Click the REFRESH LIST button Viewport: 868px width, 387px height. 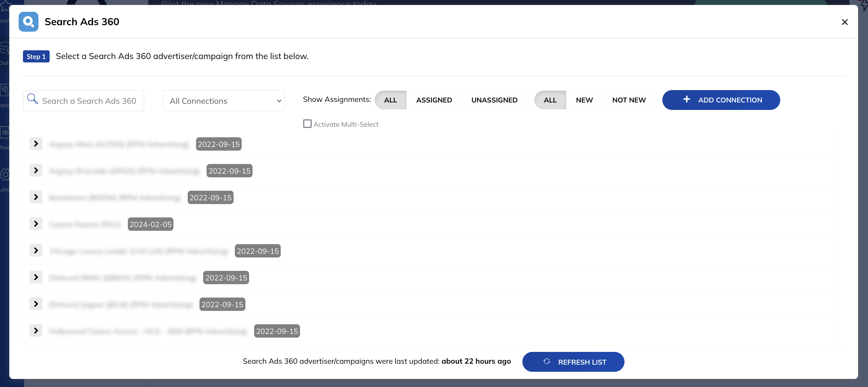[573, 362]
